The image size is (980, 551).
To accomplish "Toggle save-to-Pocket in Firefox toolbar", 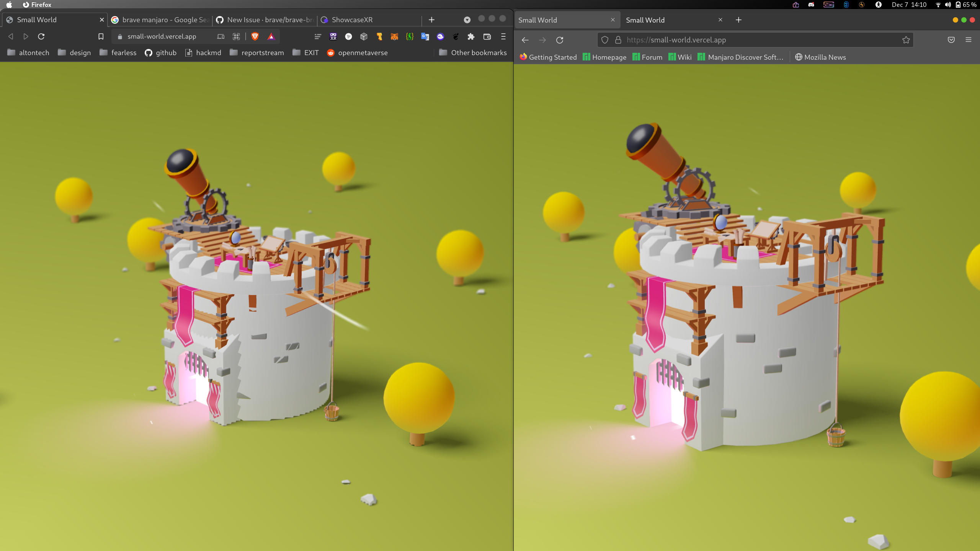I will [x=951, y=40].
